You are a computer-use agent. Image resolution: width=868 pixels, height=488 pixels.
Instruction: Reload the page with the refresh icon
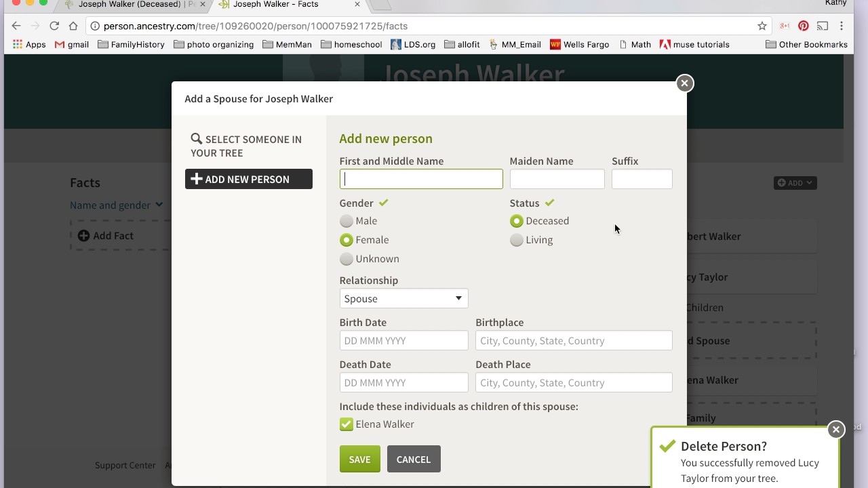click(x=54, y=26)
